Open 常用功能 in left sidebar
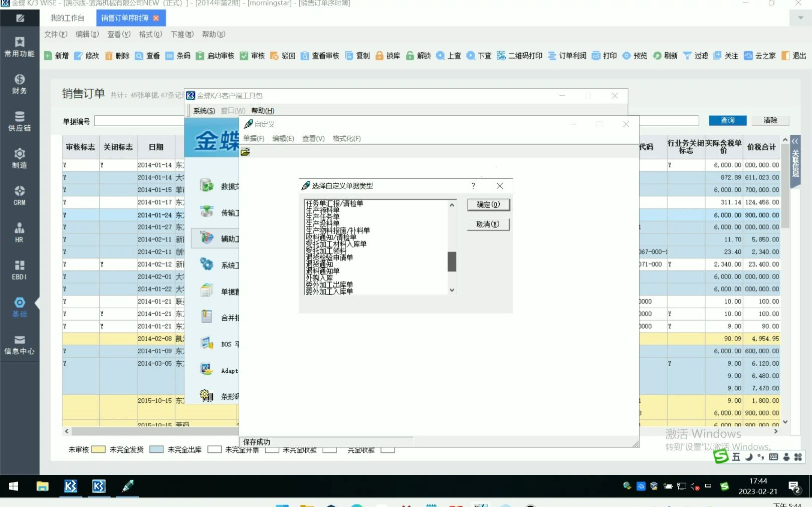 pyautogui.click(x=20, y=47)
